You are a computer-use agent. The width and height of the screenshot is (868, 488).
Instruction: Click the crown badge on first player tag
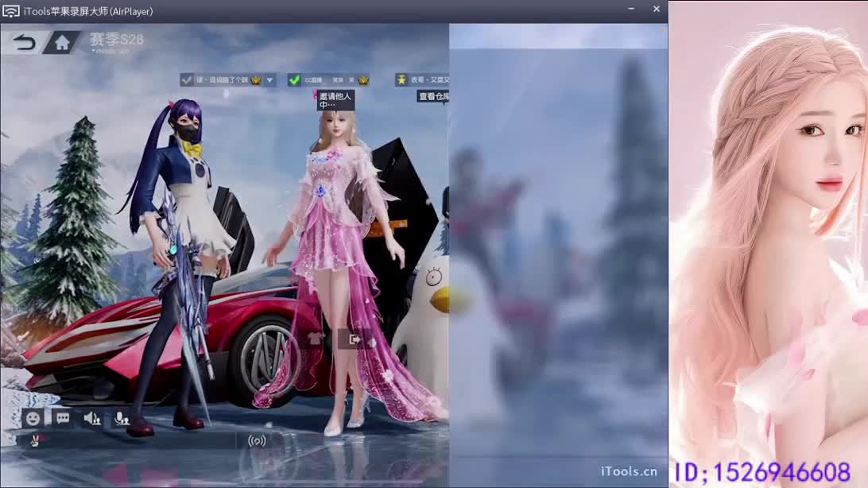tap(256, 80)
